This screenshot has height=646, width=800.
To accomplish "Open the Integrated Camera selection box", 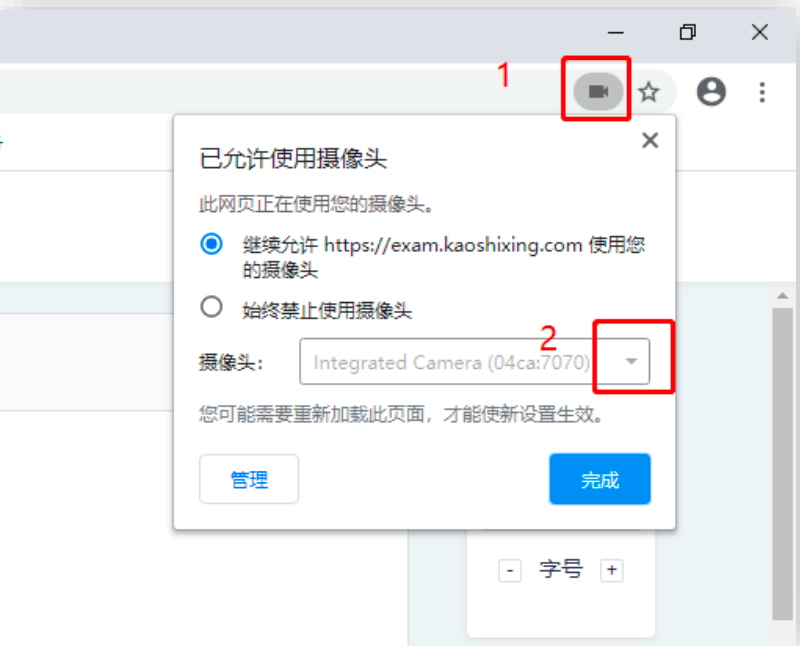I will pos(474,361).
